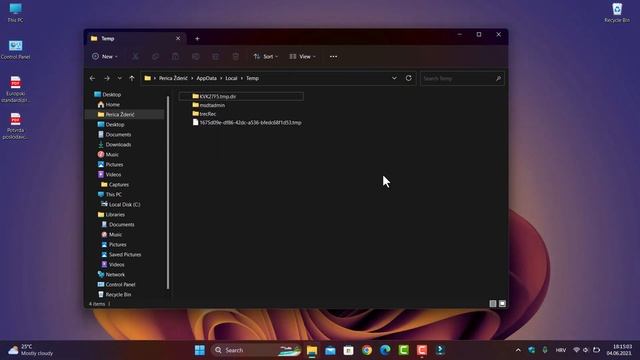Click Local in the address breadcrumb
This screenshot has width=640, height=360.
[231, 78]
